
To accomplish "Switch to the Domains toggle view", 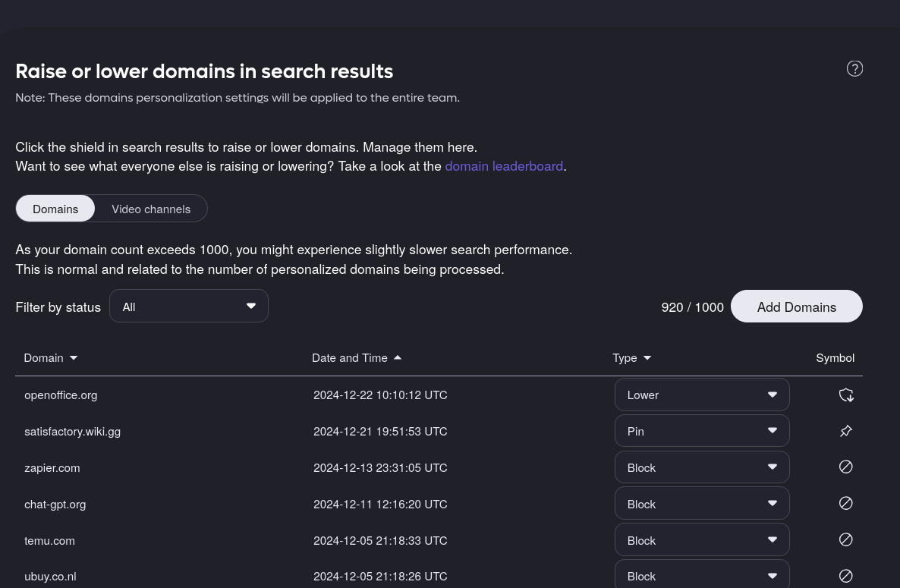I will coord(55,209).
